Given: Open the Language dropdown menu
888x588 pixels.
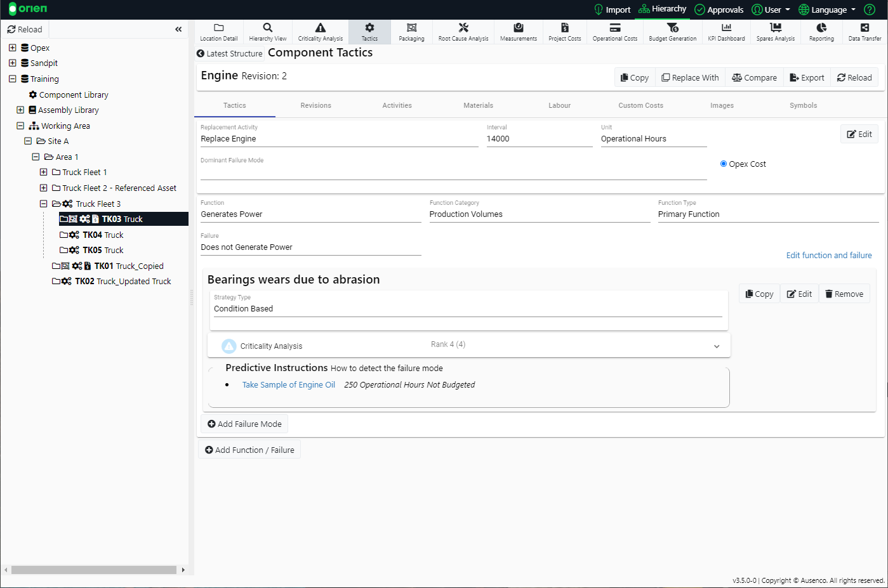Looking at the screenshot, I should [x=827, y=10].
